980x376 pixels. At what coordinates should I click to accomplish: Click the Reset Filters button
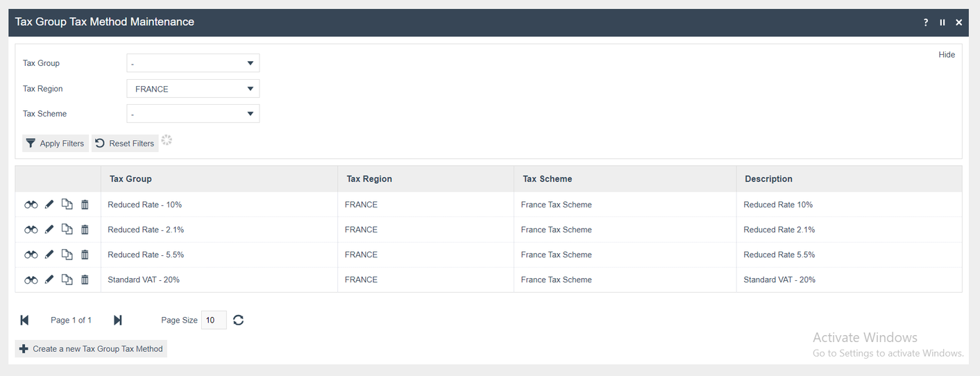(x=125, y=144)
